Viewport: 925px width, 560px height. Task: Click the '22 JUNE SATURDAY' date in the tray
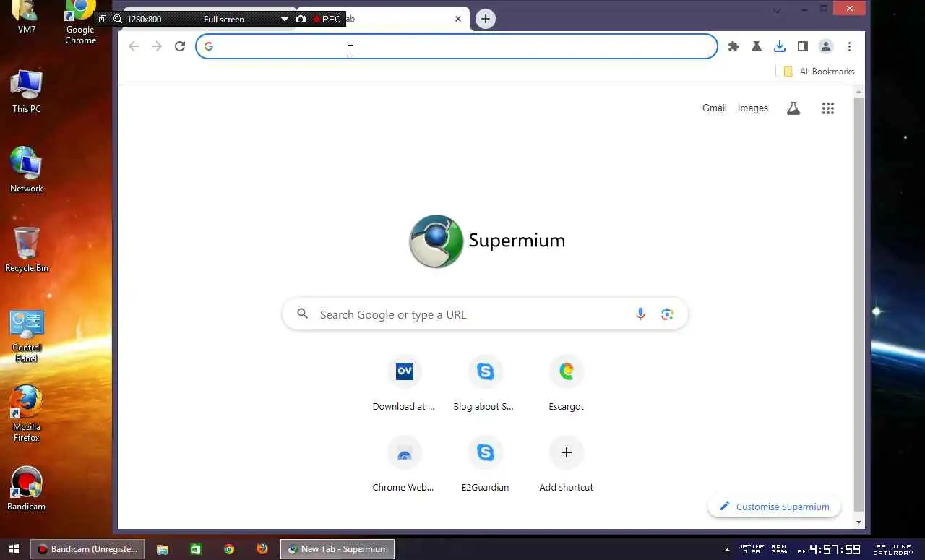[x=893, y=549]
